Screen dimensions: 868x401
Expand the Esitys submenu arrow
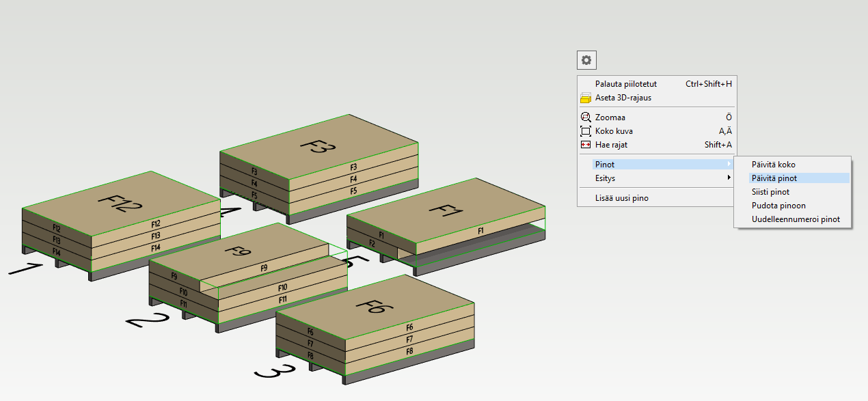click(729, 178)
